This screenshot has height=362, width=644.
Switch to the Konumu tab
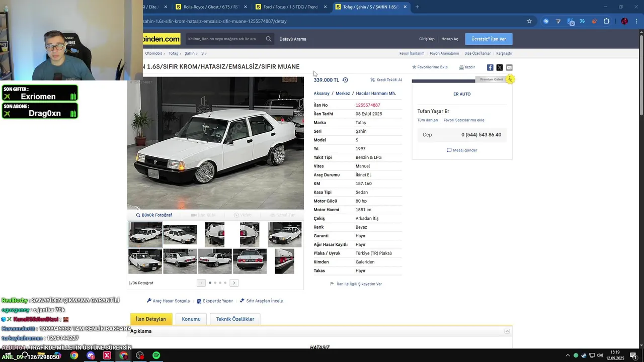[x=191, y=319]
